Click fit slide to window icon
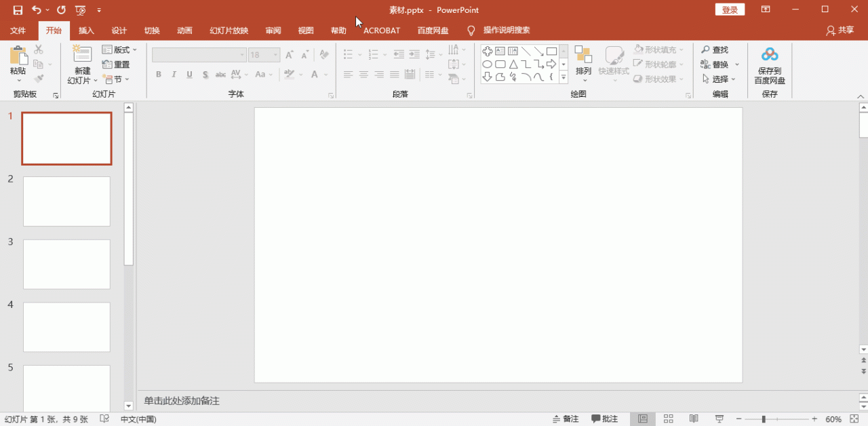The height and width of the screenshot is (426, 868). [x=854, y=419]
